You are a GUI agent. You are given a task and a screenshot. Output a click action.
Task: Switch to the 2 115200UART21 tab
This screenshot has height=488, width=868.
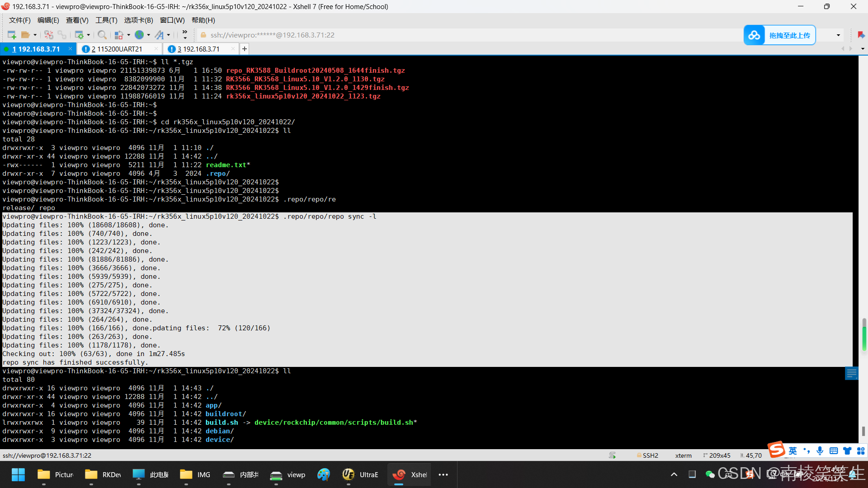pyautogui.click(x=117, y=49)
